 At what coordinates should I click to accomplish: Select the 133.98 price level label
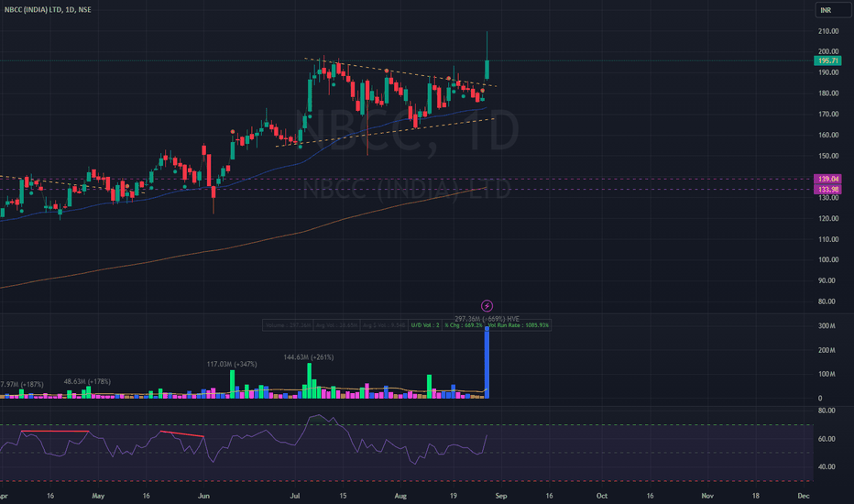pyautogui.click(x=827, y=189)
